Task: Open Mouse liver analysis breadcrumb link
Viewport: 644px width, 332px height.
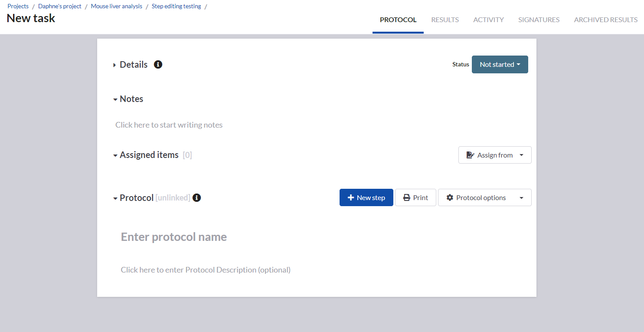Action: (117, 6)
